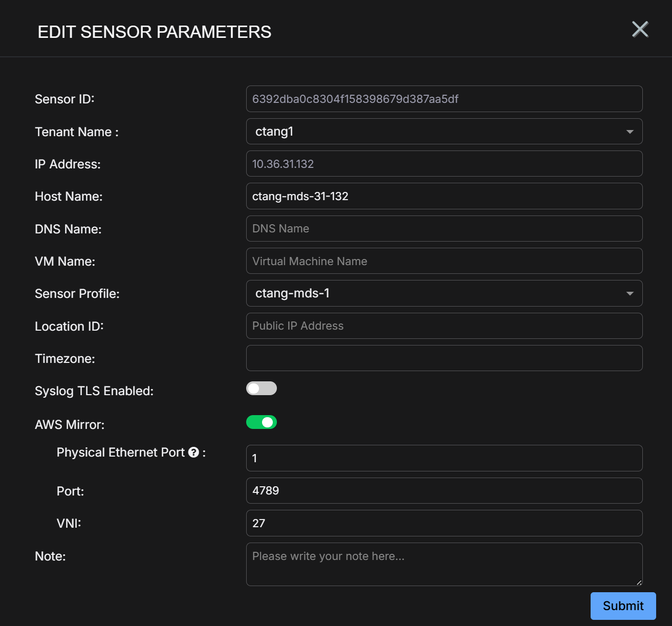Disable the AWS Mirror switch
This screenshot has width=672, height=626.
(x=262, y=422)
